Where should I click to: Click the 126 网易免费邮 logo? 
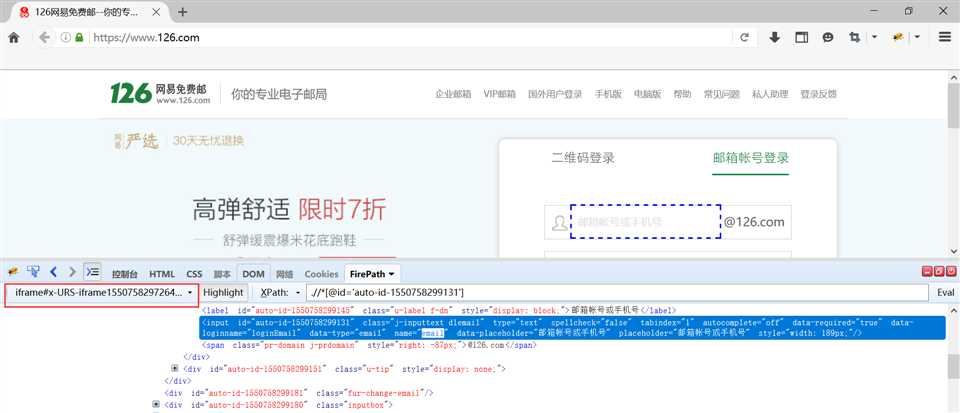pyautogui.click(x=160, y=94)
